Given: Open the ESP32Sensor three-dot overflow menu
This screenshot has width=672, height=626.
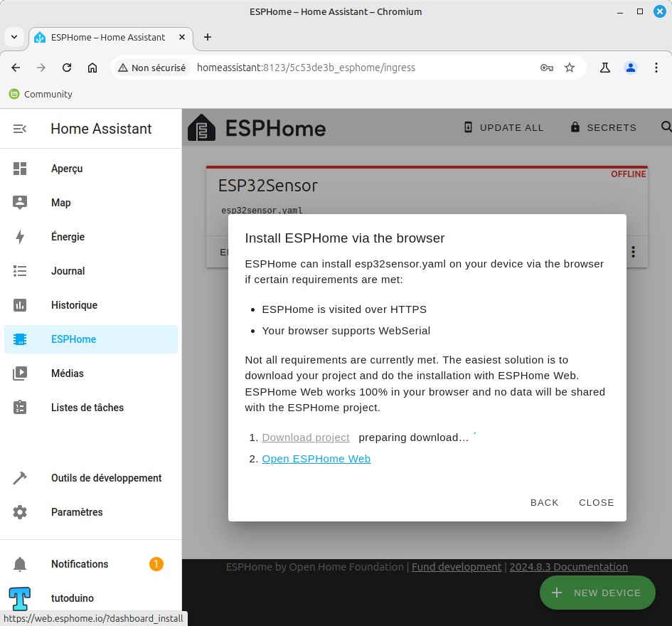Looking at the screenshot, I should pyautogui.click(x=633, y=252).
